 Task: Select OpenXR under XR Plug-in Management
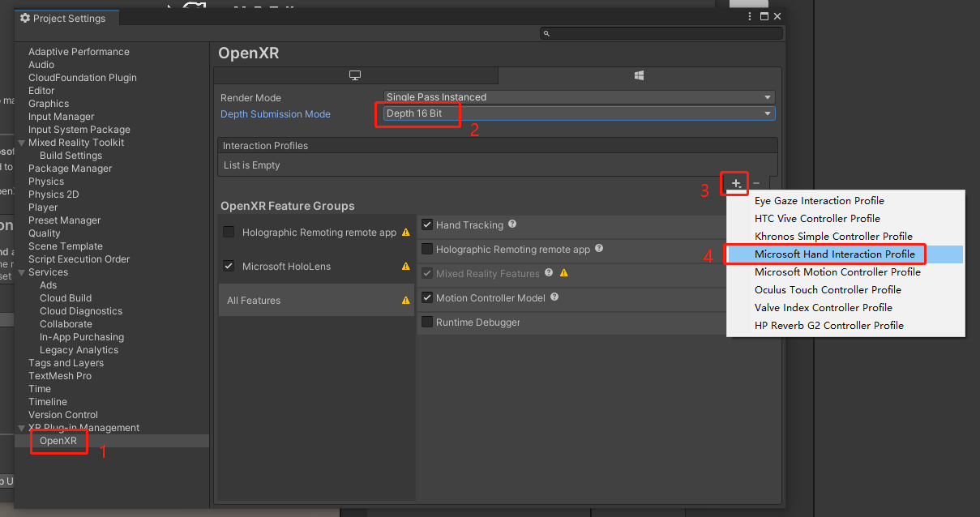pyautogui.click(x=58, y=441)
